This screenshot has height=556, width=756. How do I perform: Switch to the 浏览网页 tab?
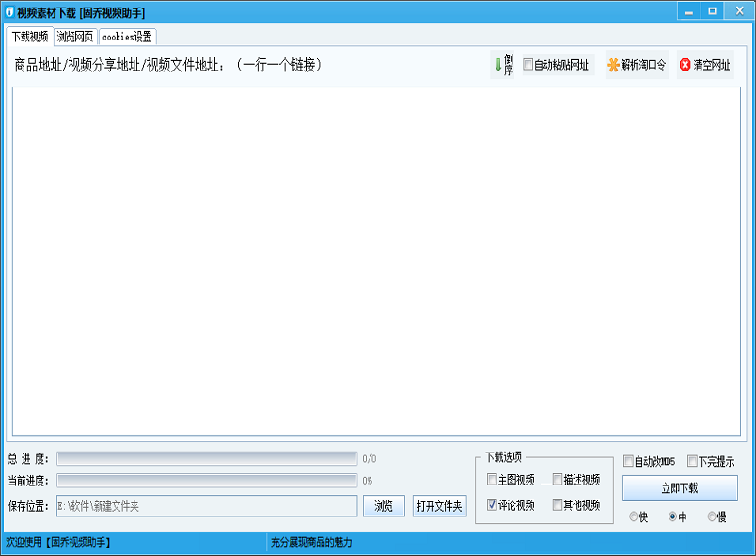(74, 39)
